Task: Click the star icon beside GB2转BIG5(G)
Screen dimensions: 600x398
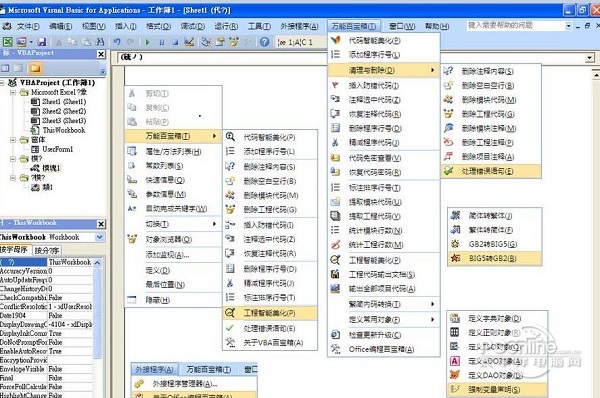Action: tap(455, 243)
